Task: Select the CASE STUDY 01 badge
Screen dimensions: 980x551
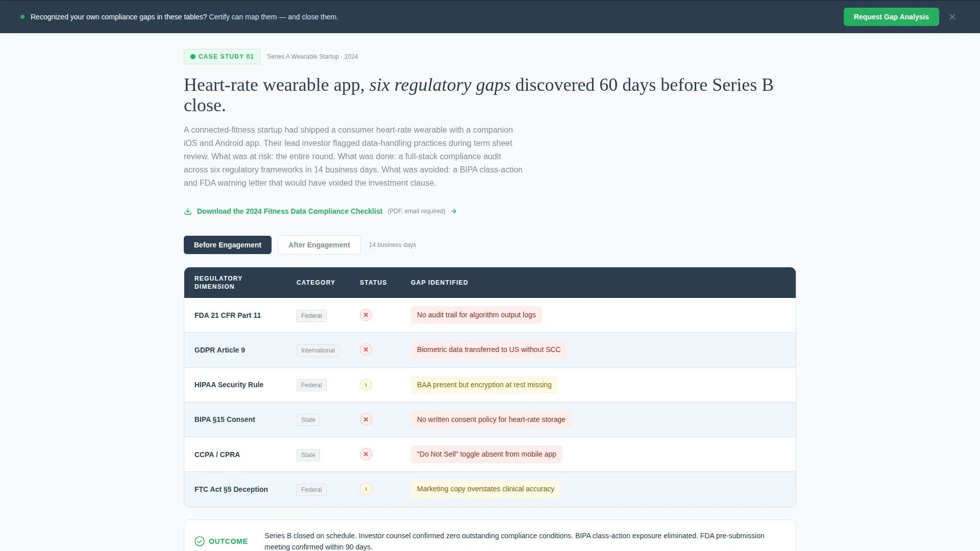Action: (222, 57)
